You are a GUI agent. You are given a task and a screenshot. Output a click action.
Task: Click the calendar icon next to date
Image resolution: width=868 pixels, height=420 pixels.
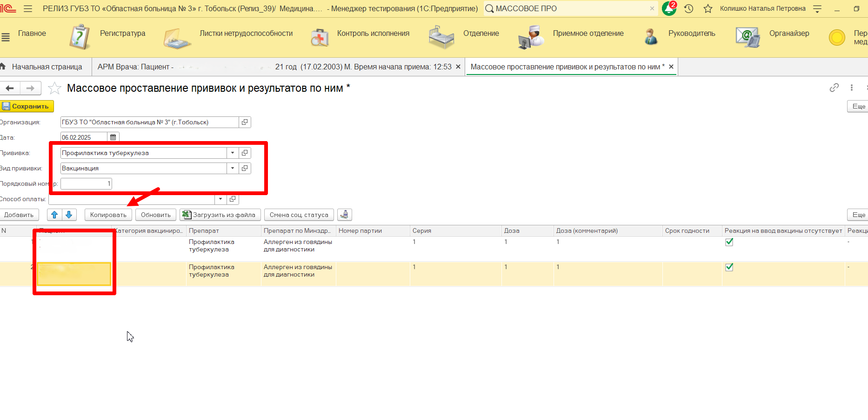click(x=113, y=137)
